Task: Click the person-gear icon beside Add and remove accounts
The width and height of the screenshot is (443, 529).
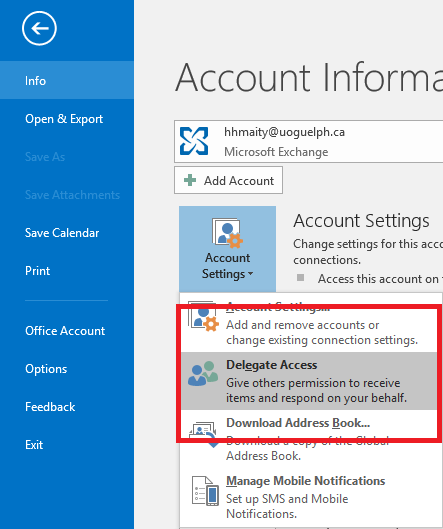Action: coord(203,316)
